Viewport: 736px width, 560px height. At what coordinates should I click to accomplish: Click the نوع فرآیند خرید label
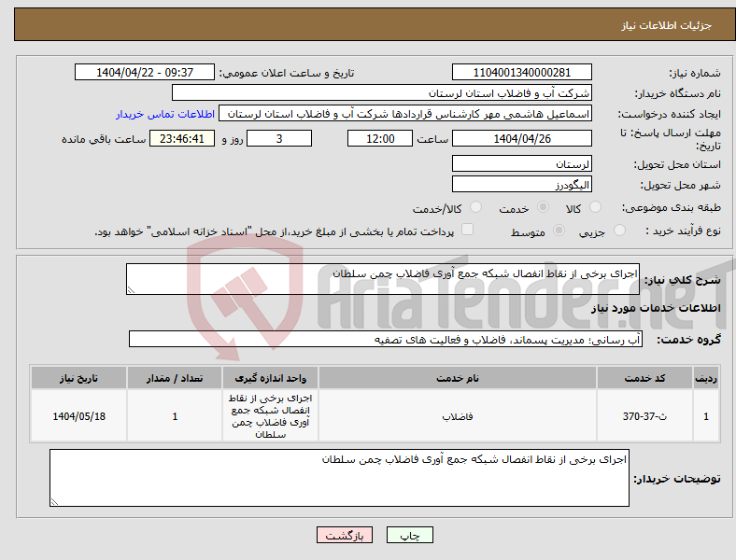683,231
